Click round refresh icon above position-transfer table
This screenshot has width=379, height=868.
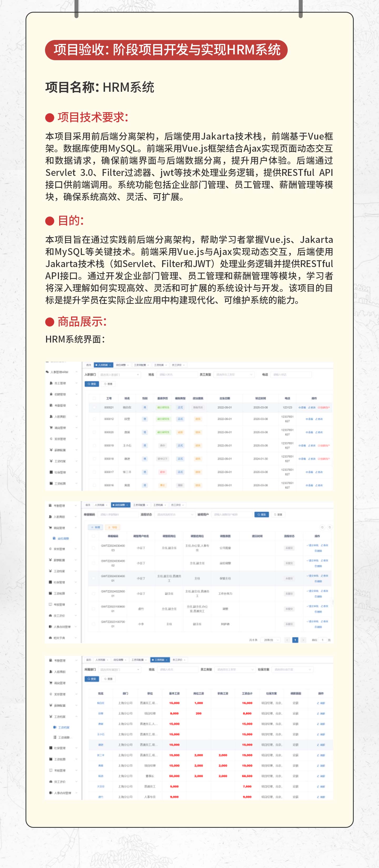tap(330, 527)
